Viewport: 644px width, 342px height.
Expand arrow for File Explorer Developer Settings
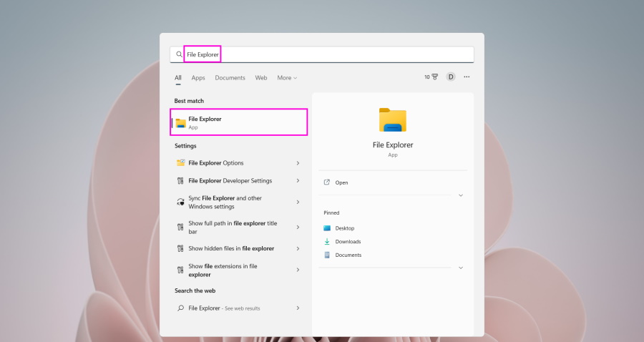298,181
